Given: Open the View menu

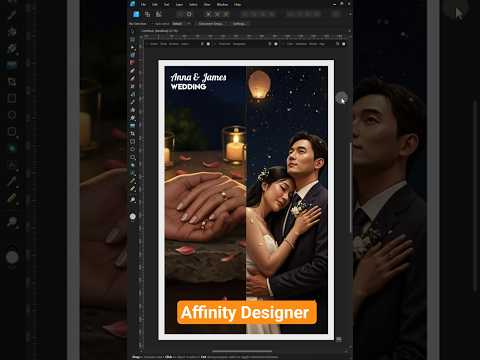Looking at the screenshot, I should [207, 4].
